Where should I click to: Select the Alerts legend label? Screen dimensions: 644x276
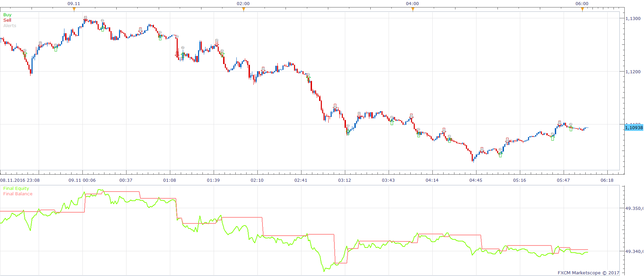[10, 26]
